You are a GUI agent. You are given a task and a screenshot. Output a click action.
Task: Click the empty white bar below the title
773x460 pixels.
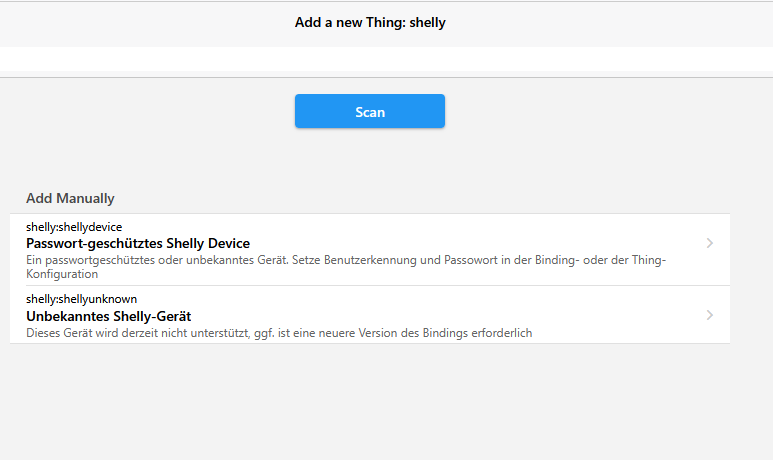click(x=386, y=59)
